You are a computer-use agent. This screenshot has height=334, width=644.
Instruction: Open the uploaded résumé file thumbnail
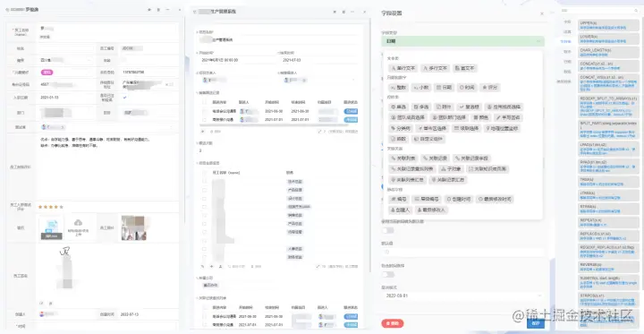pyautogui.click(x=51, y=227)
